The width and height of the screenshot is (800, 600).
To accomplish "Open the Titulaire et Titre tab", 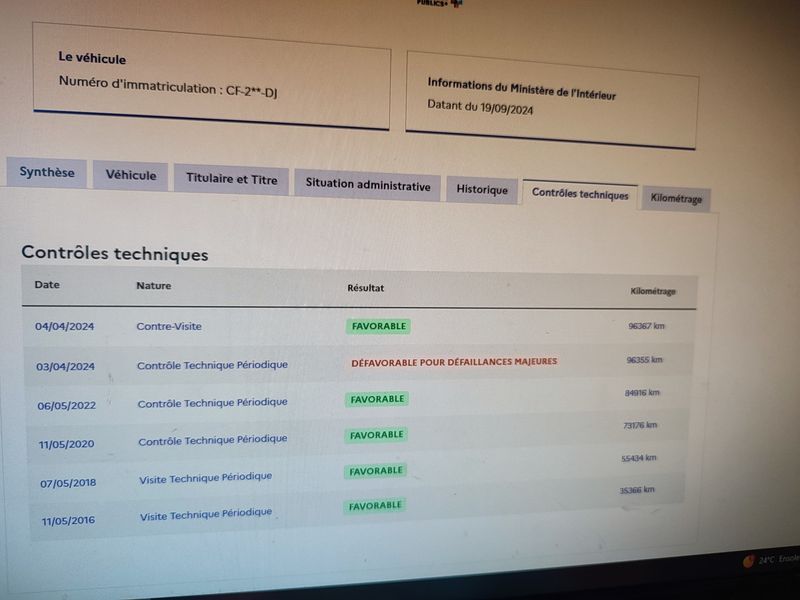I will click(231, 179).
